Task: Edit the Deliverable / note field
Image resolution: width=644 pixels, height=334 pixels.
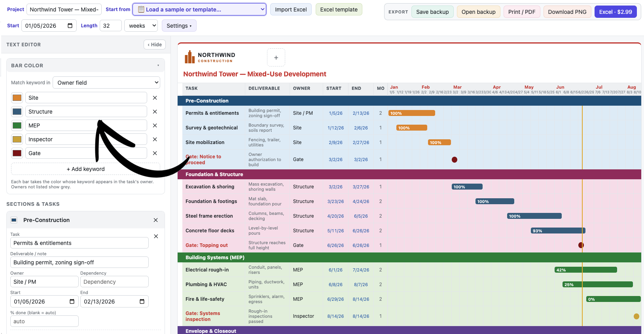Action: point(80,262)
